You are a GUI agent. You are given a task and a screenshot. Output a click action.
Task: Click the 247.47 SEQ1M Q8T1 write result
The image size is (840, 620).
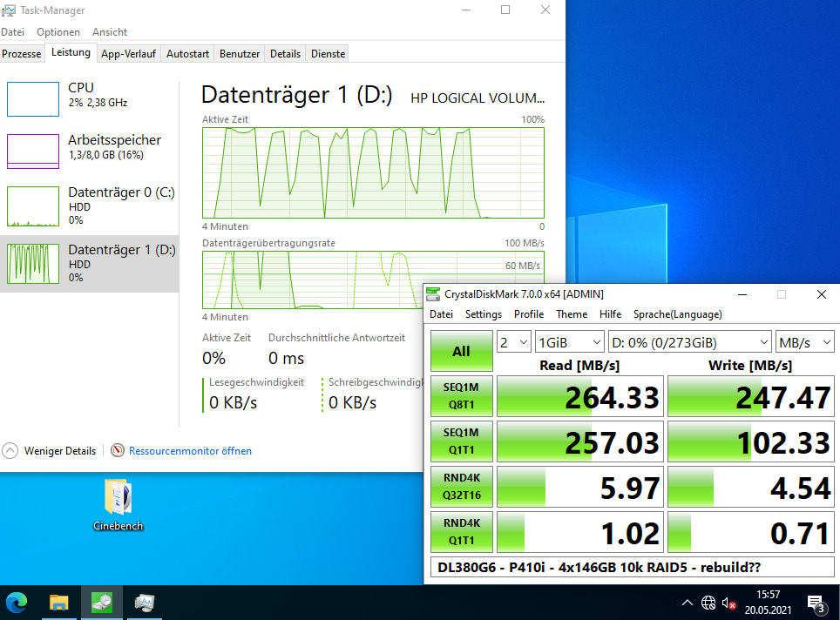pos(750,397)
